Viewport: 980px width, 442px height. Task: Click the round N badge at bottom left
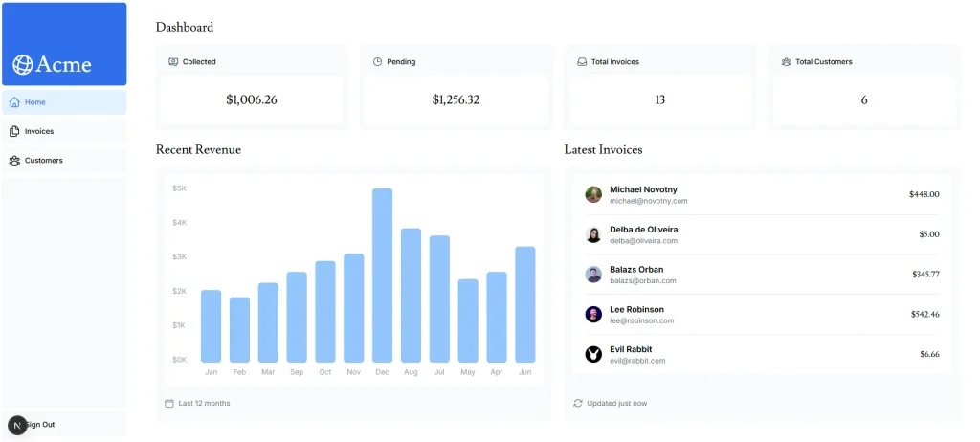[17, 425]
